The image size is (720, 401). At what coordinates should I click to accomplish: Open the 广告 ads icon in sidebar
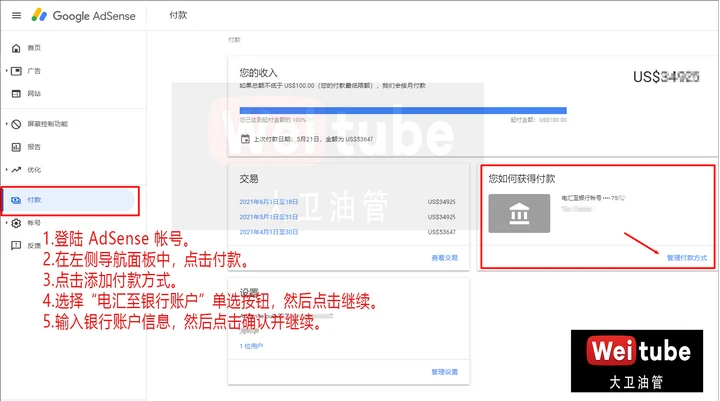pos(16,71)
